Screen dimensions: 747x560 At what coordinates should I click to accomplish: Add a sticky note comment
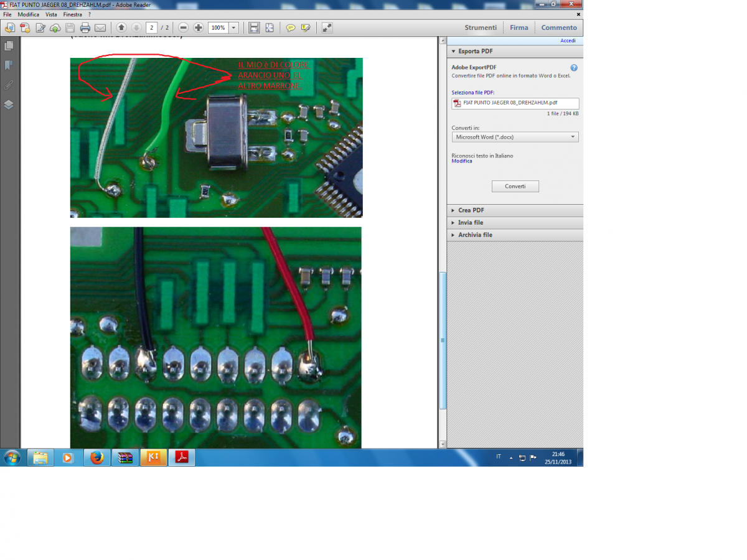[x=291, y=27]
